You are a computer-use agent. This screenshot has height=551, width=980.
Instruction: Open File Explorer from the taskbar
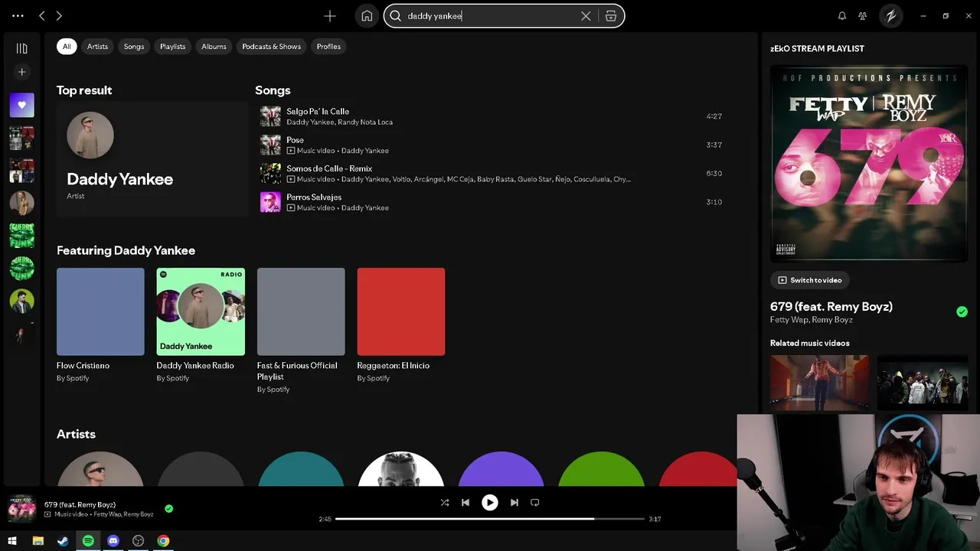coord(38,541)
